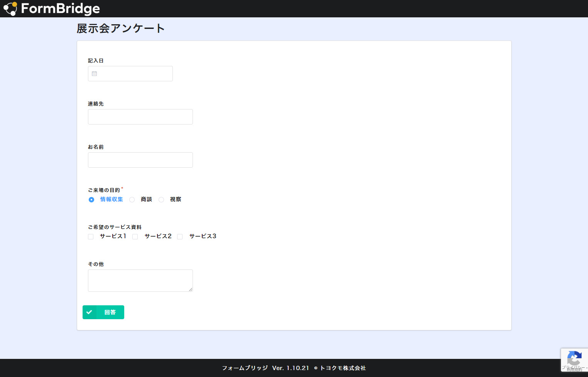The image size is (588, 377).
Task: Click the お名前 label
Action: 96,147
